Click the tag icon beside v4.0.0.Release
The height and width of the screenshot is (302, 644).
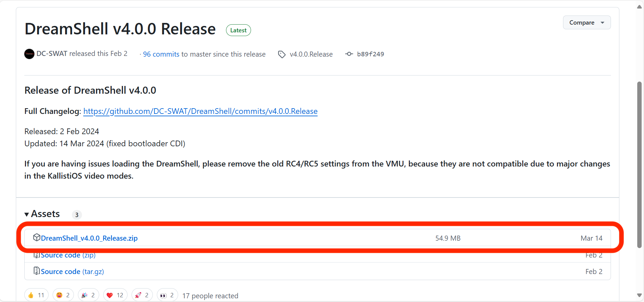click(x=282, y=54)
